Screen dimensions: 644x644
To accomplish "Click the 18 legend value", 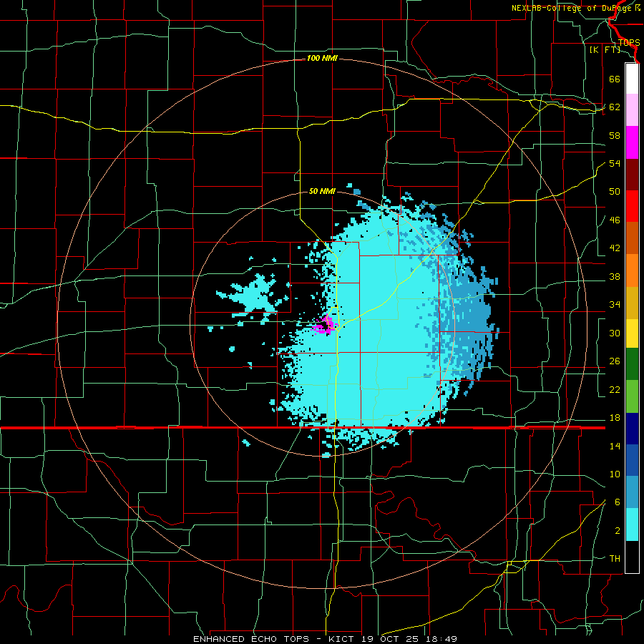I will tap(615, 418).
